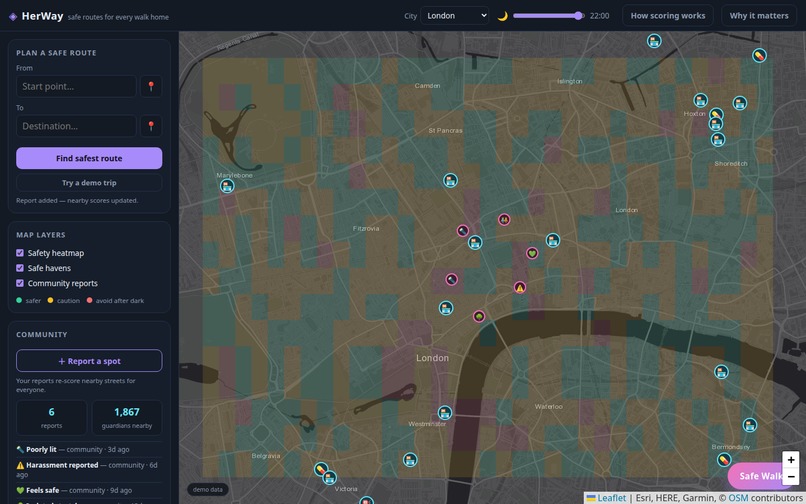
Task: Open the shop haven marker above Westminster label
Action: point(445,412)
